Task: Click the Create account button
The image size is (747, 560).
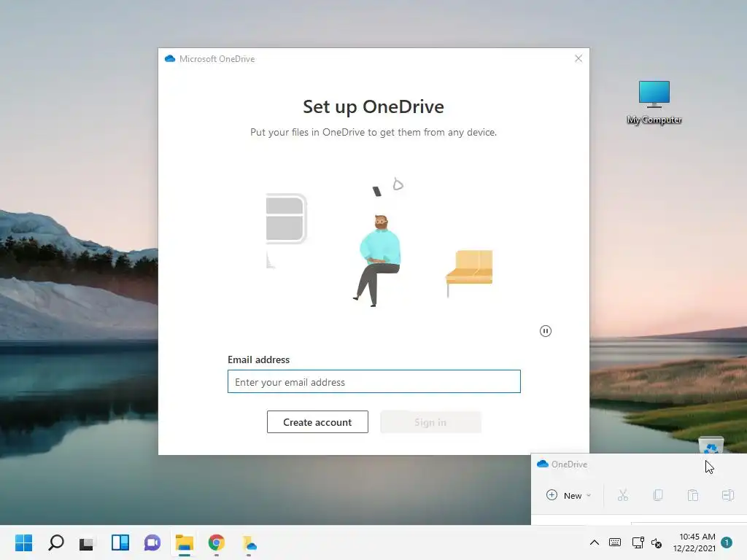Action: [x=317, y=422]
